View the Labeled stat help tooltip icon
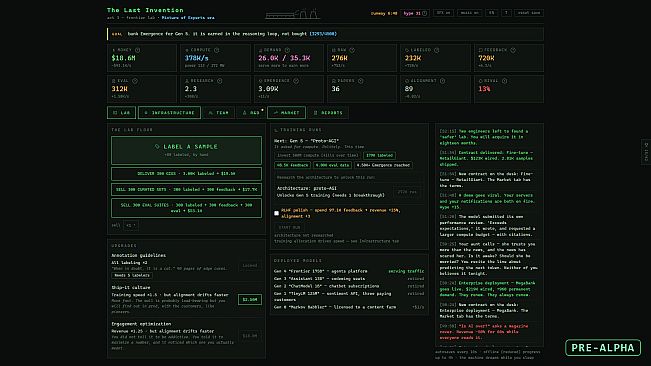The height and width of the screenshot is (366, 651). (x=436, y=50)
